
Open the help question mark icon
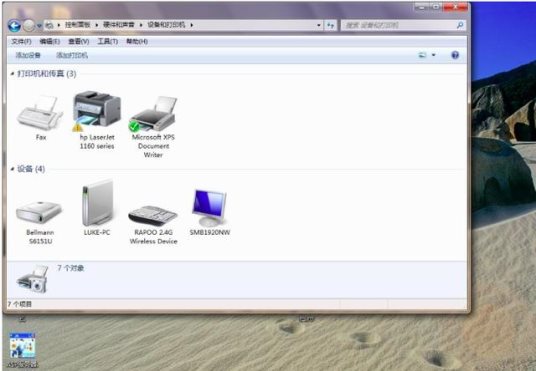(x=455, y=55)
